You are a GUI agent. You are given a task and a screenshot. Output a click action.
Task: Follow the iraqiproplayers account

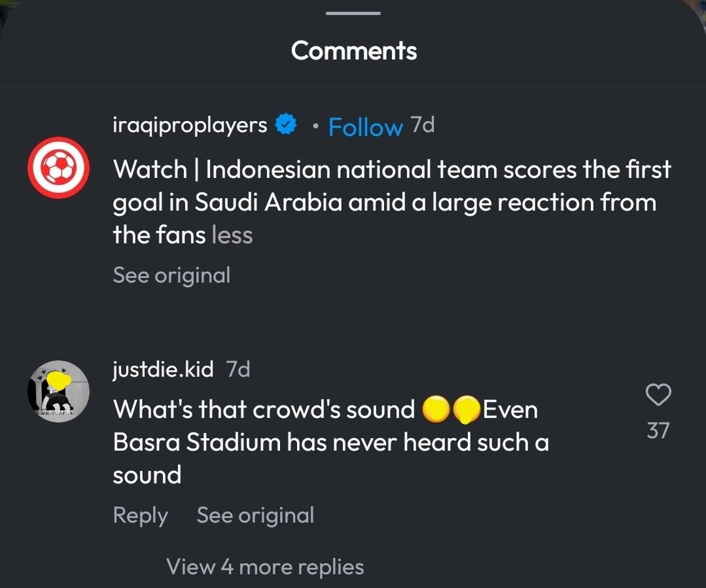tap(365, 127)
